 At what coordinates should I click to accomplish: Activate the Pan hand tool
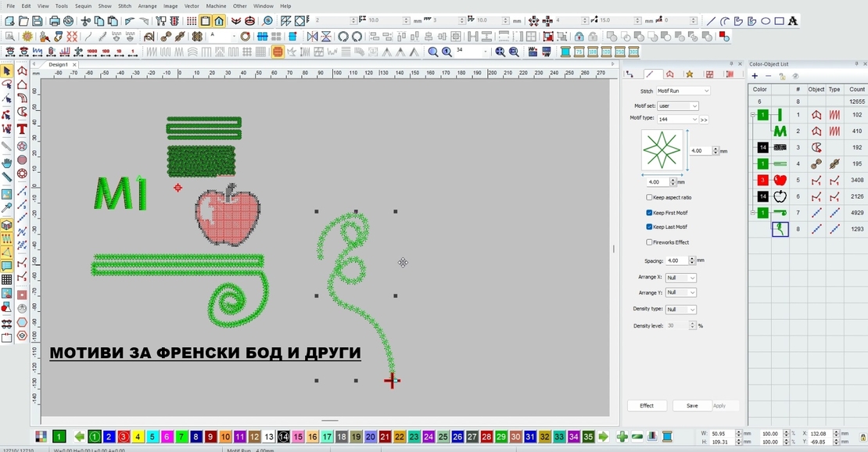tap(6, 162)
